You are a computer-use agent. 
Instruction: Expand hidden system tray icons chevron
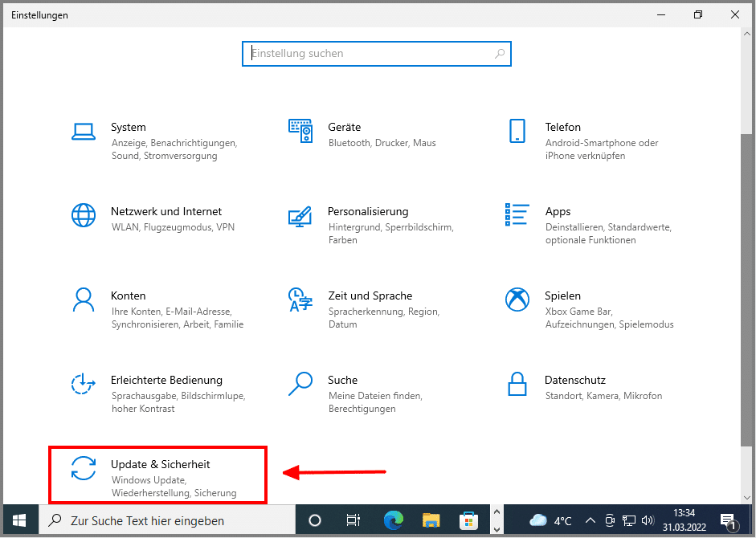point(590,520)
